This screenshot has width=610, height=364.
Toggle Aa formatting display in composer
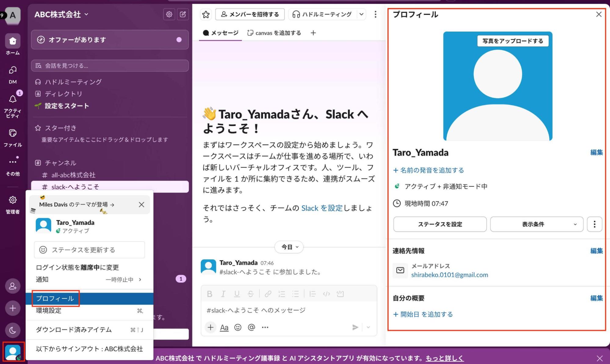click(224, 327)
